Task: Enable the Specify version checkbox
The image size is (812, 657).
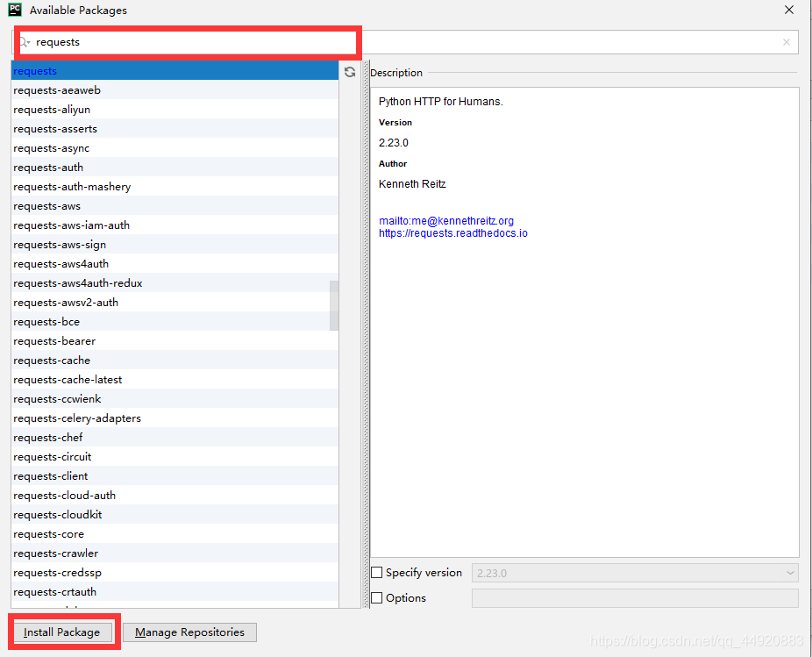Action: tap(377, 573)
